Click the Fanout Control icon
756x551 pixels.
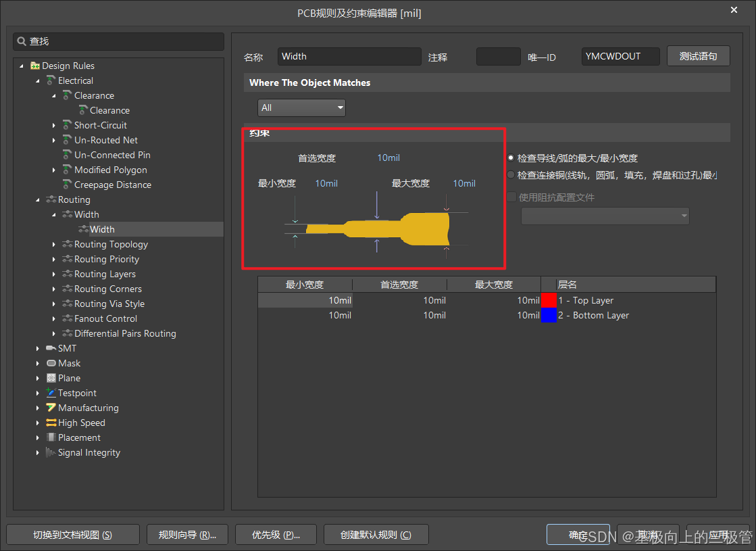pos(68,318)
